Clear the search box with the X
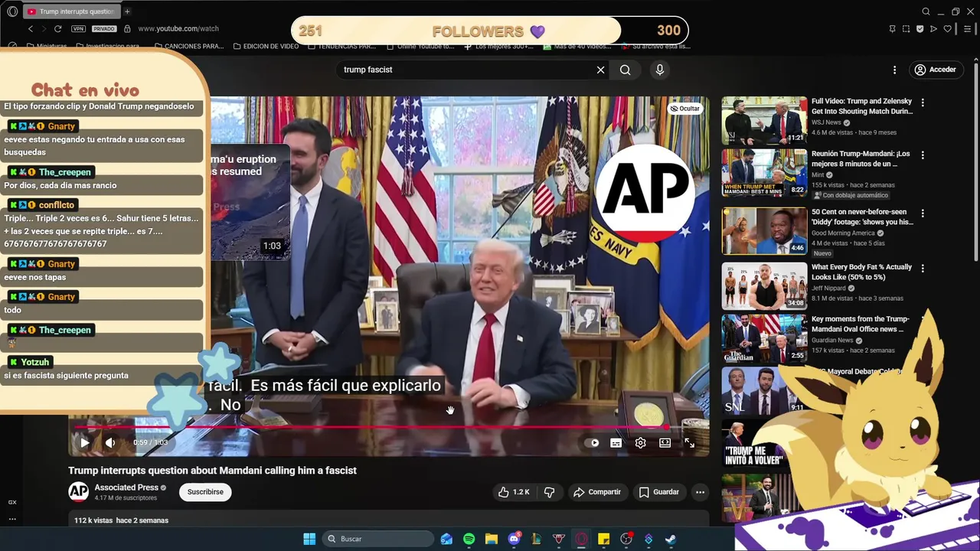The image size is (980, 551). [x=600, y=70]
